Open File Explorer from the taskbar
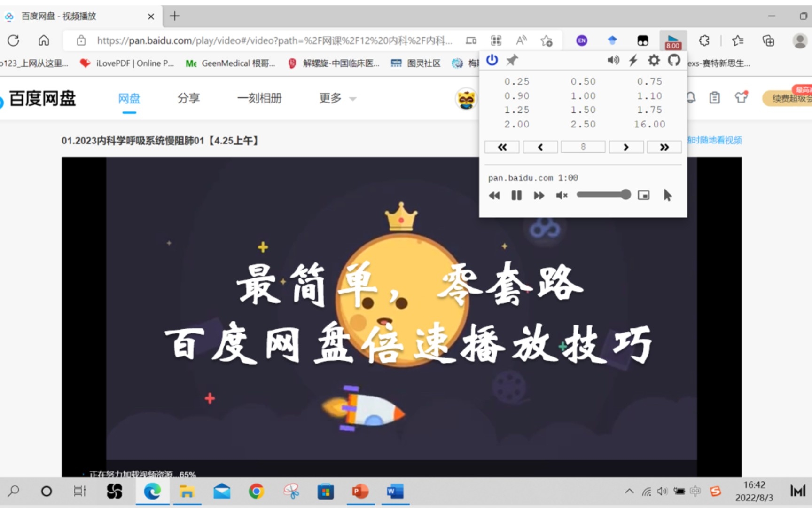Screen dimensions: 812x508 187,492
